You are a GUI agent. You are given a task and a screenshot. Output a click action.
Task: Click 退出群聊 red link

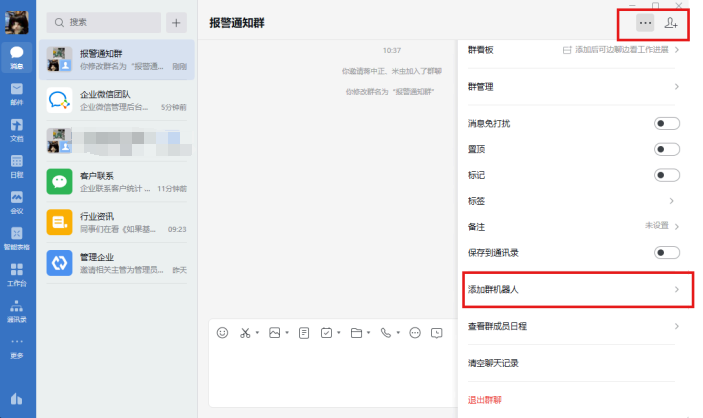pos(485,400)
